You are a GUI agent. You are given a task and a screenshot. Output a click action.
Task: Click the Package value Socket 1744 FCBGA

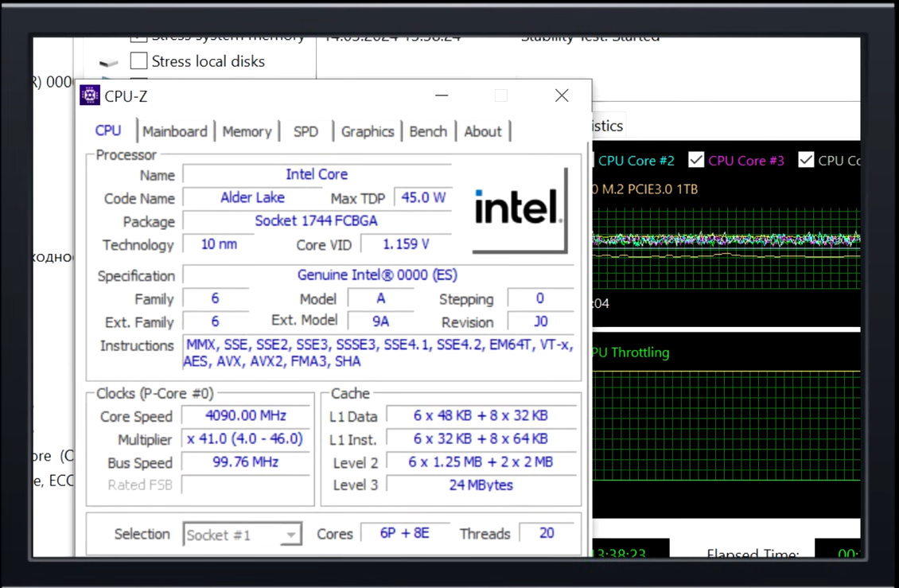tap(317, 221)
